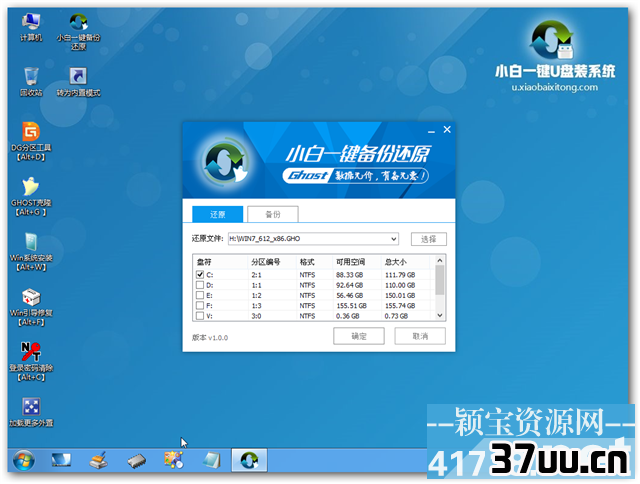Open the 还原文件 dropdown arrow
This screenshot has height=484, width=640.
[393, 239]
